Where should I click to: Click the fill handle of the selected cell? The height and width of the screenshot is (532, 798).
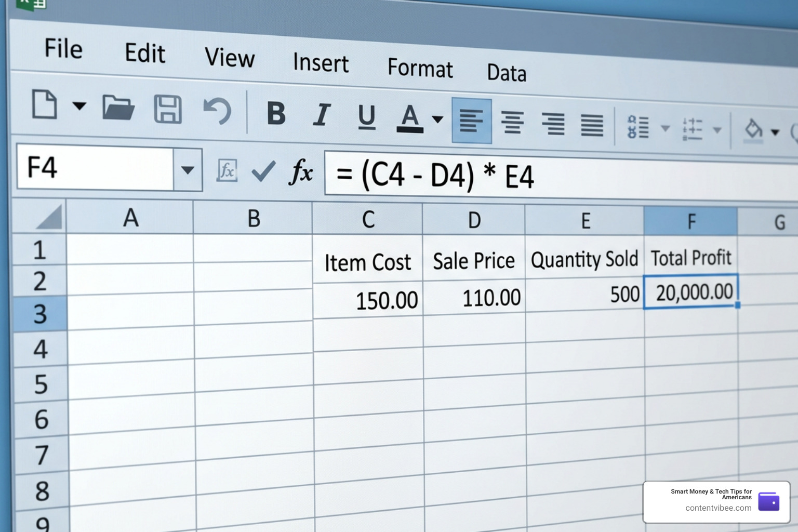click(738, 305)
